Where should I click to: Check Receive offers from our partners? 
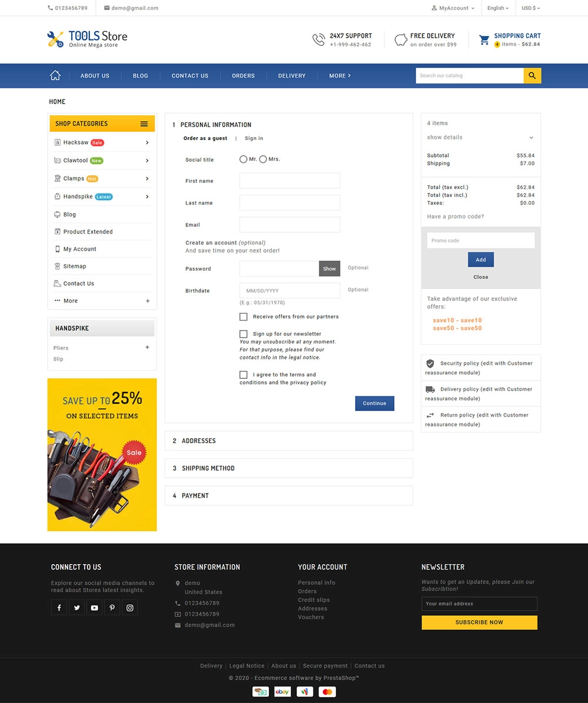pyautogui.click(x=243, y=317)
